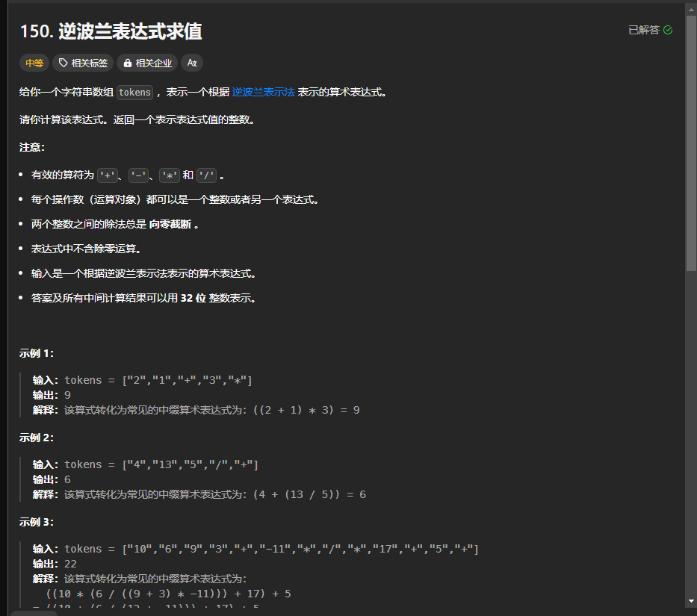Click the 中等 difficulty tag
The image size is (697, 616).
[x=34, y=63]
